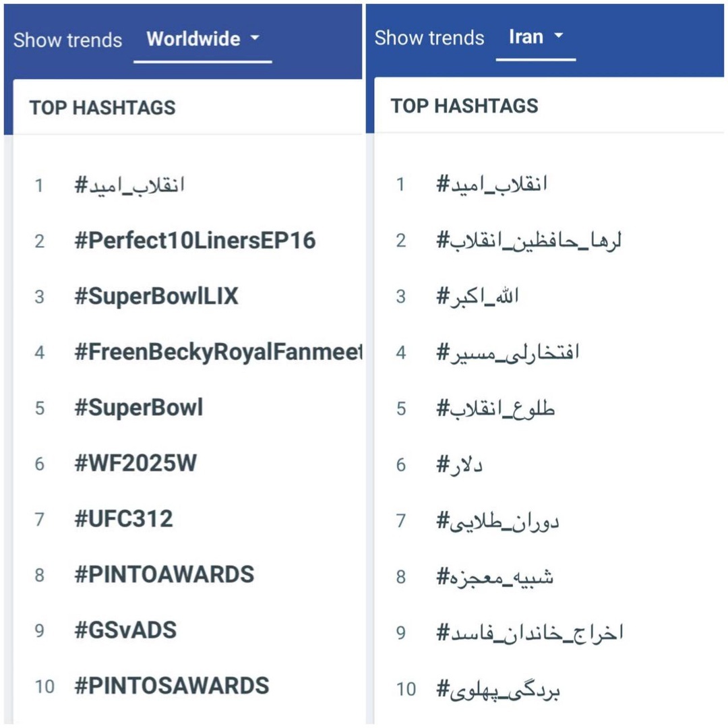Open Worldwide number one hashtag #انقلاب_امید
This screenshot has width=728, height=728.
click(129, 185)
